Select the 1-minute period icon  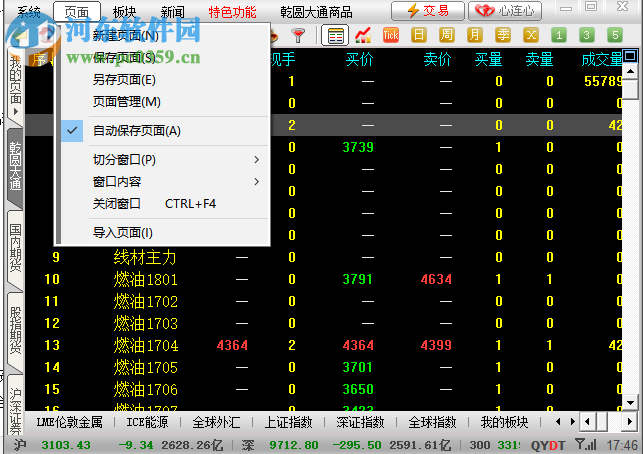[x=559, y=35]
